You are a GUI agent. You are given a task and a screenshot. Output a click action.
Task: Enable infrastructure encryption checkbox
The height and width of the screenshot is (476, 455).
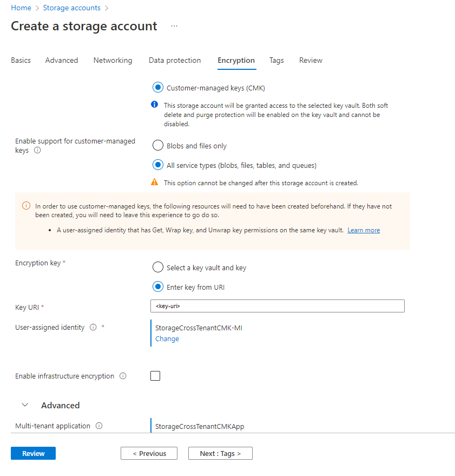tap(155, 376)
